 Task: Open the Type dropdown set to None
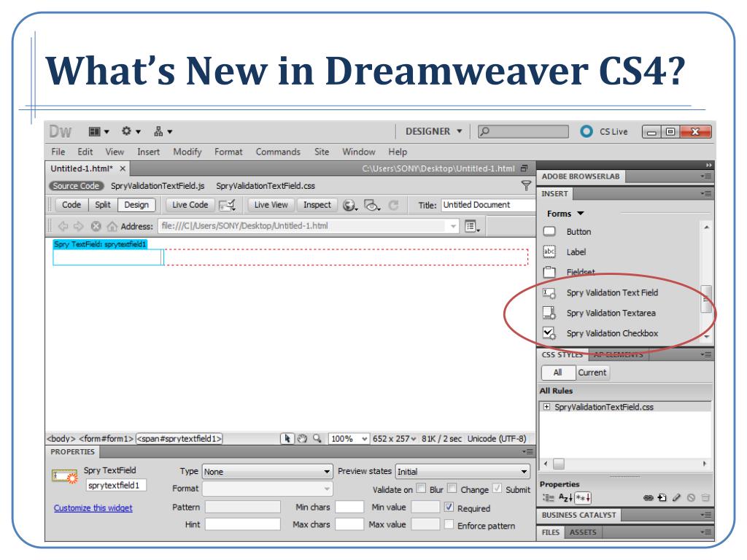267,472
